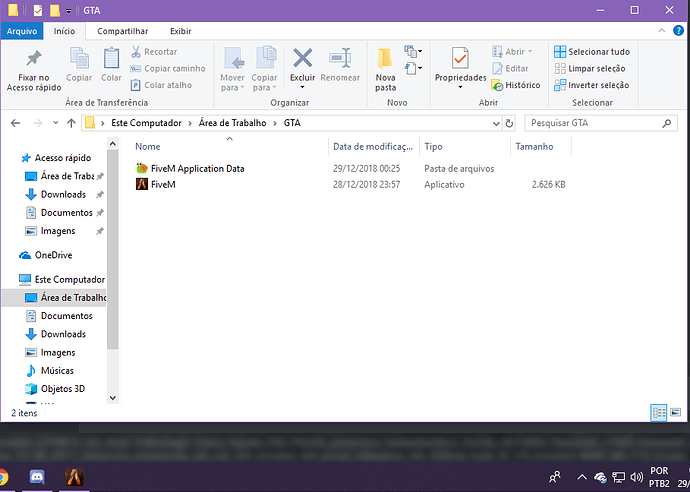690x492 pixels.
Task: Click the Renomear icon in ribbon
Action: pos(340,59)
